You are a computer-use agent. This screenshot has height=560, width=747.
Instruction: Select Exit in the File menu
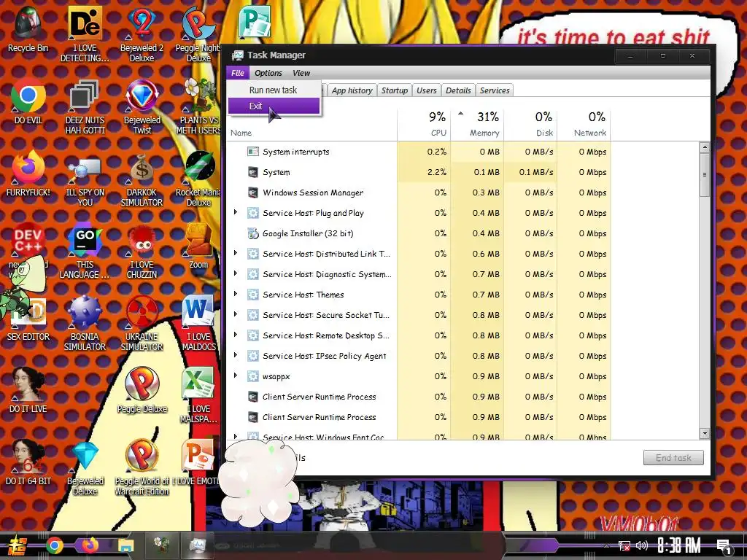click(x=274, y=106)
